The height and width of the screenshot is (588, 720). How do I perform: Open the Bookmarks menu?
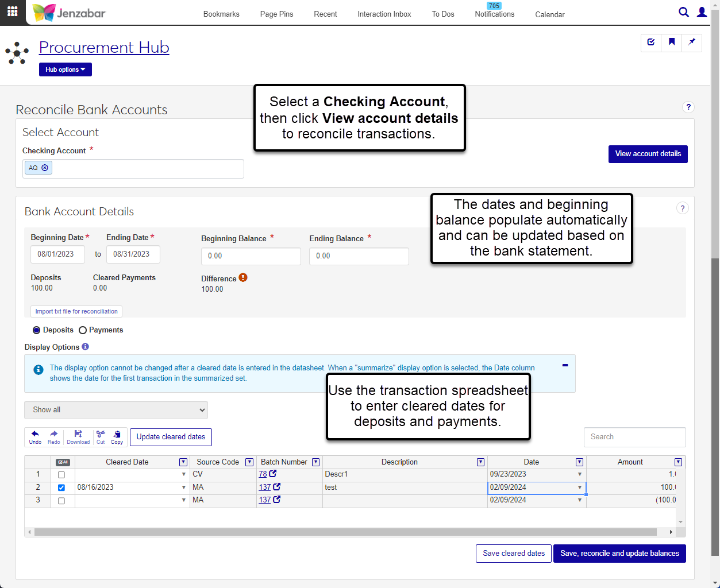(221, 14)
